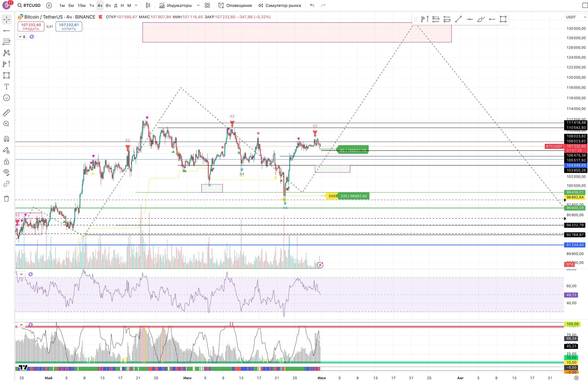The height and width of the screenshot is (381, 588).
Task: Redo chart action
Action: pos(323,5)
